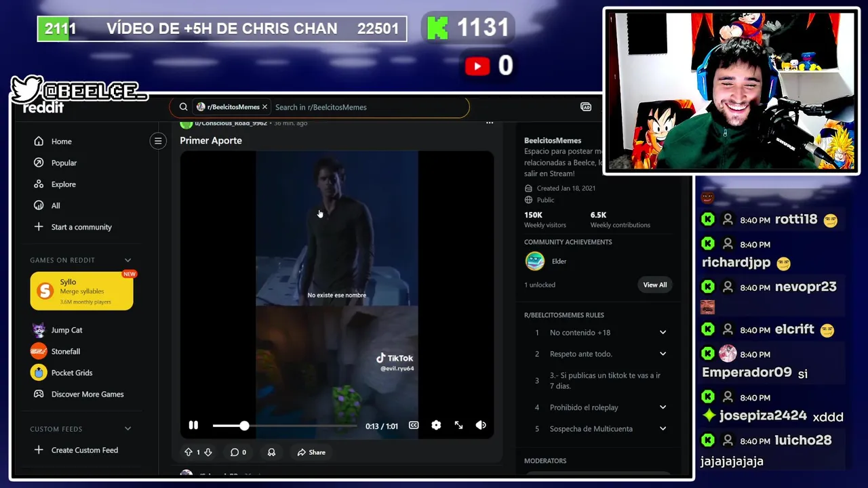
Task: Click the post author's username
Action: tap(231, 123)
